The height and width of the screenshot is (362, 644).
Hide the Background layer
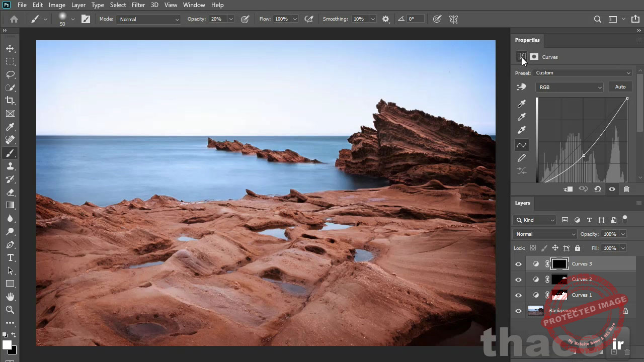click(518, 311)
